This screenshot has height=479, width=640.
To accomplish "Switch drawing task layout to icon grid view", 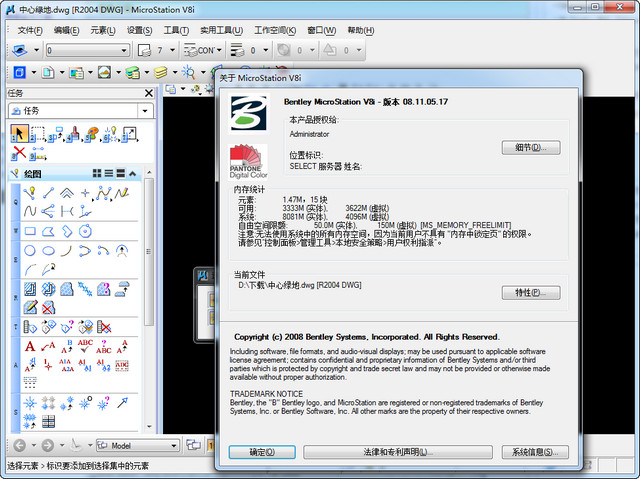I will 97,173.
